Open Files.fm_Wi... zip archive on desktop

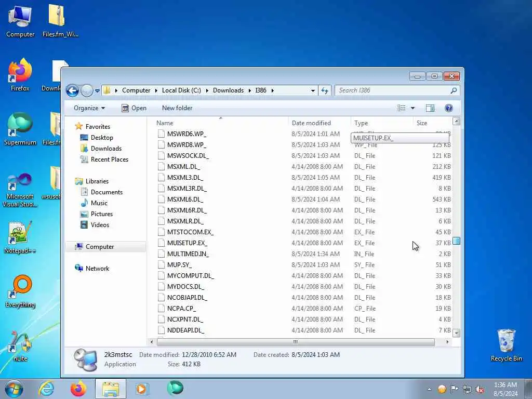point(60,21)
